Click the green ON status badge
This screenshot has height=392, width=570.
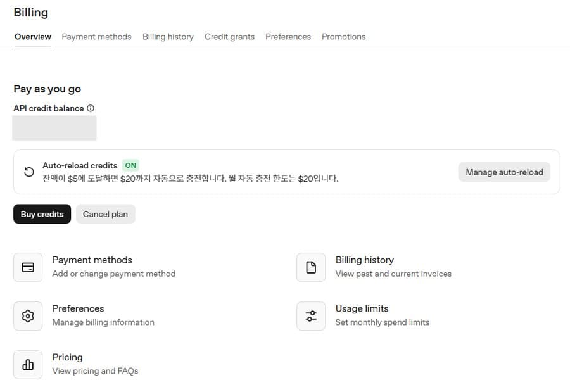point(130,165)
